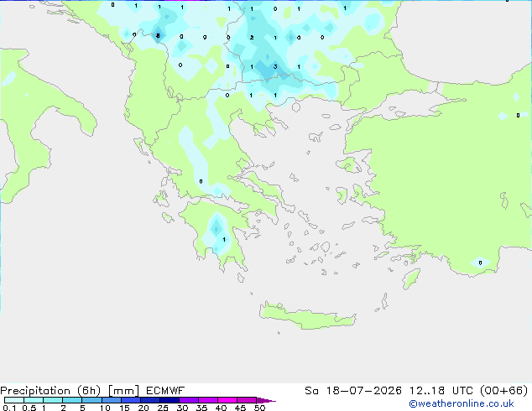
Task: Click the '0.1' legend value
Action: 9,408
